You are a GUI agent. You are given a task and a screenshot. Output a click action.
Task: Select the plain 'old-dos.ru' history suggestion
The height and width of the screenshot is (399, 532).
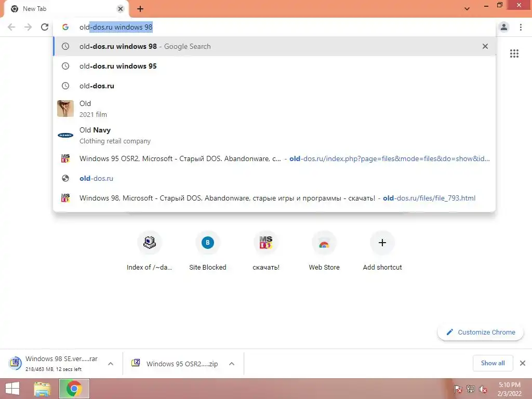coord(274,86)
